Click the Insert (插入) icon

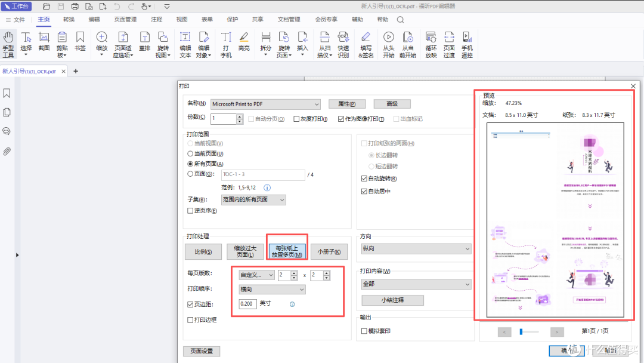[x=302, y=44]
